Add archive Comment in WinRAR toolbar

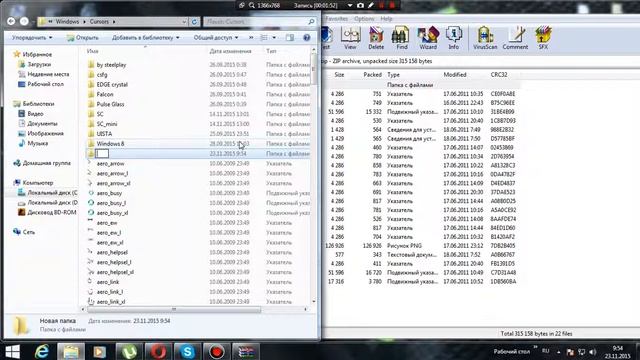click(515, 38)
